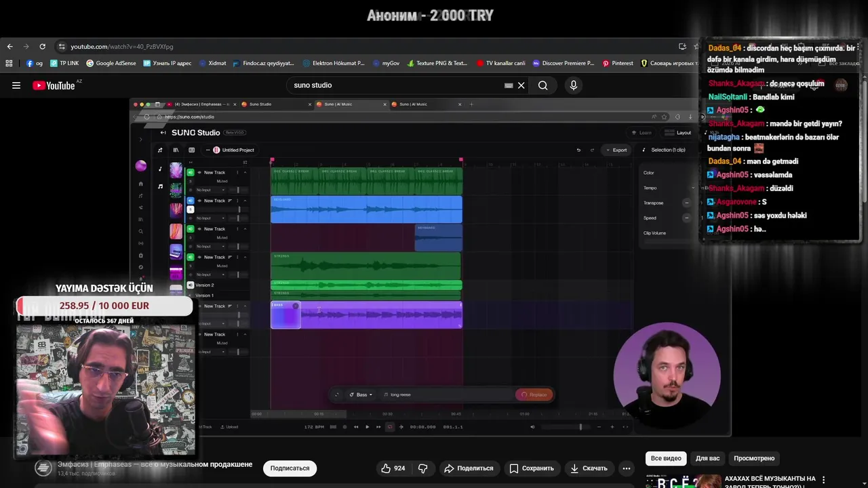
Task: Toggle the red loop button in transport
Action: tap(389, 427)
